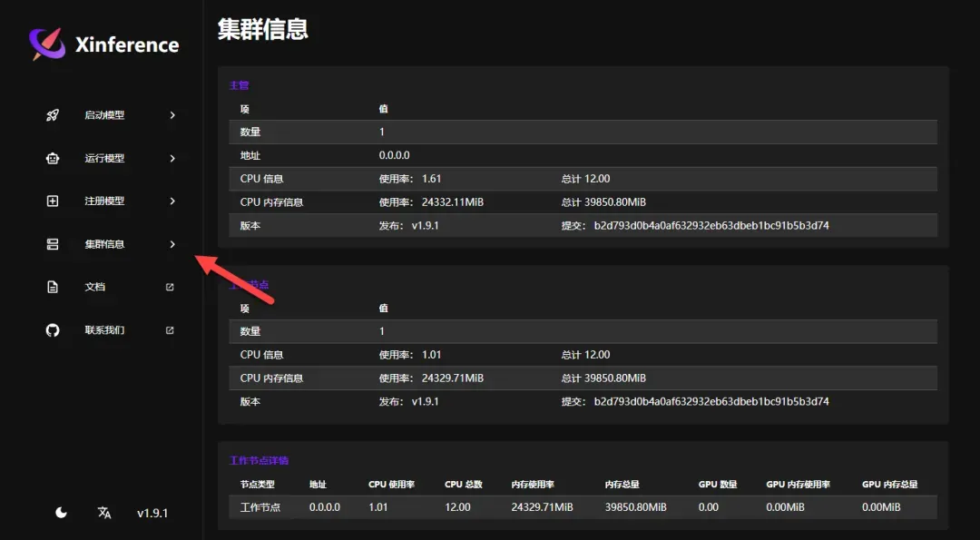Toggle dark mode with moon icon
The width and height of the screenshot is (980, 540).
pyautogui.click(x=61, y=513)
